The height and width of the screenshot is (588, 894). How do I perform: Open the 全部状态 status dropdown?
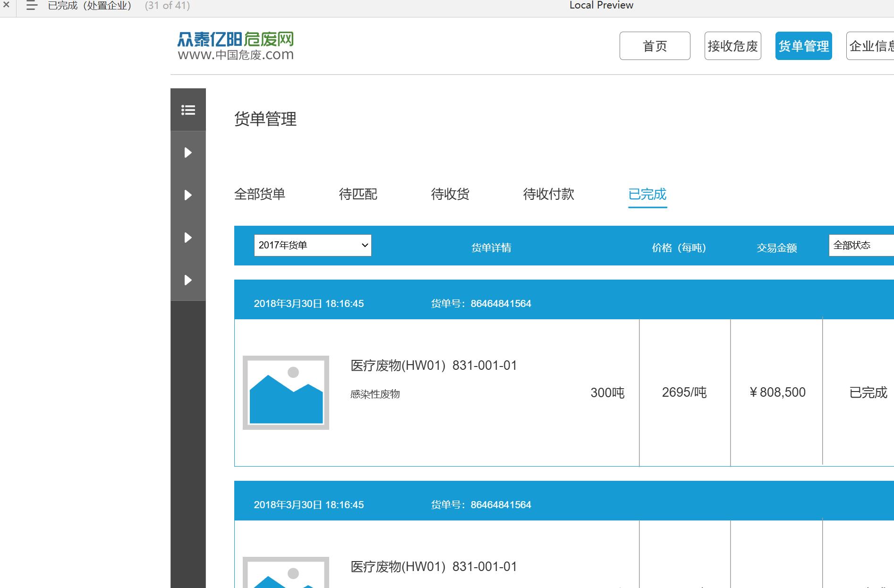click(x=861, y=245)
